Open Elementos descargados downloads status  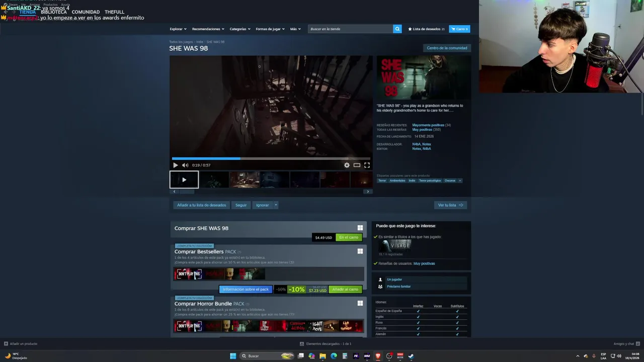(326, 344)
